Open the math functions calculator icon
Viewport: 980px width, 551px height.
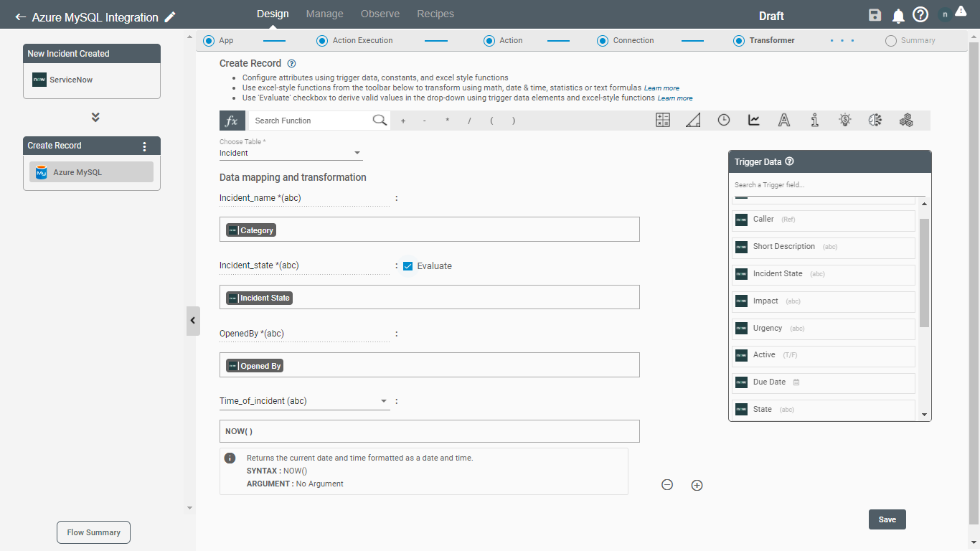pos(663,121)
